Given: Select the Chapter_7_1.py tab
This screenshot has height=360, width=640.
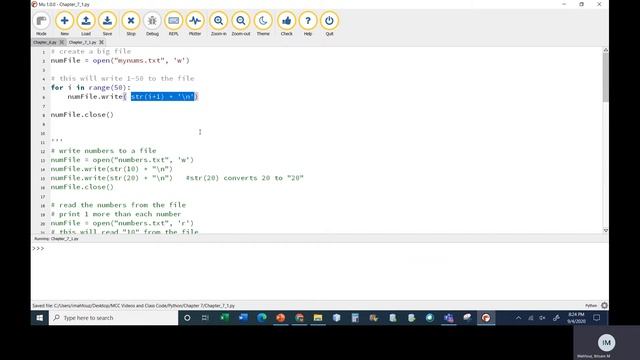Looking at the screenshot, I should pos(82,42).
